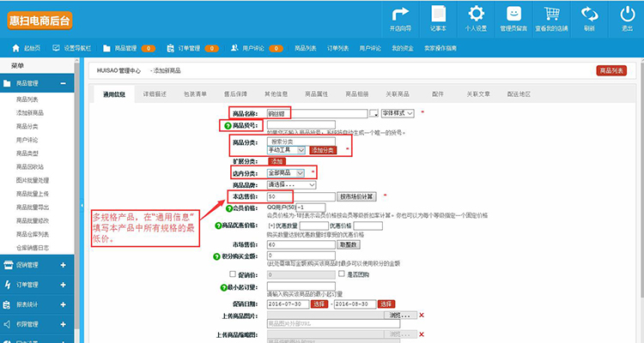Switch to 售后保障 tab
Image resolution: width=644 pixels, height=343 pixels.
[x=236, y=94]
